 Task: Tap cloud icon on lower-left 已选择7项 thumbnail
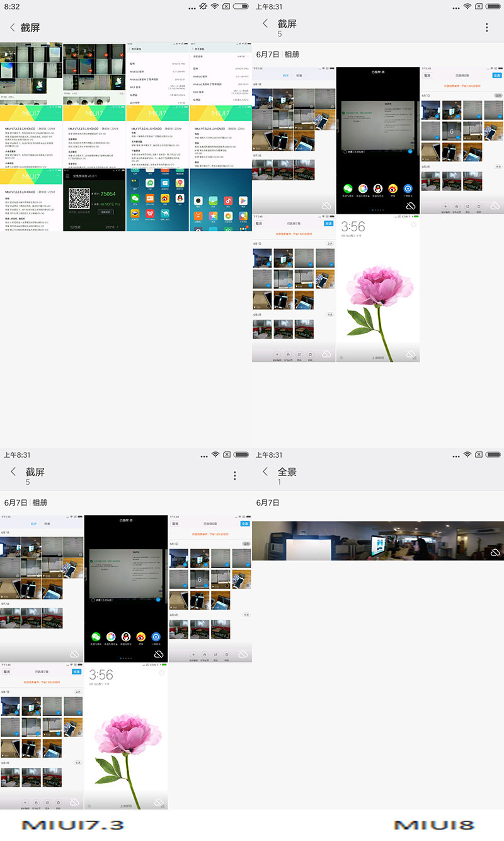74,802
